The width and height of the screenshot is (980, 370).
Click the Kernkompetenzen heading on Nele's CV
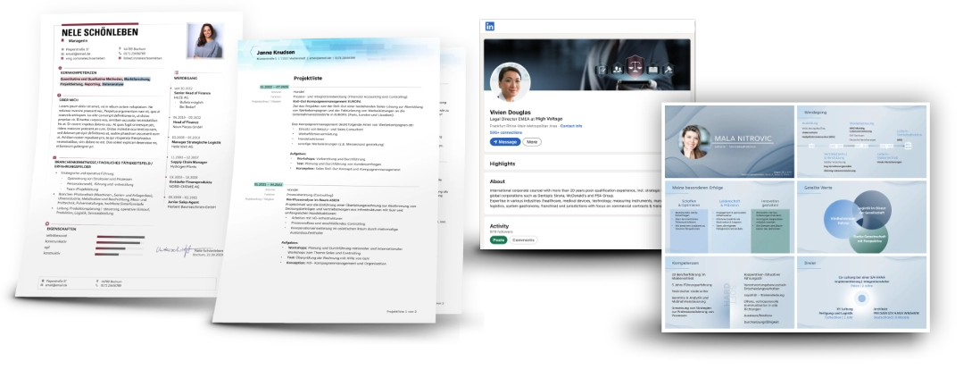(x=80, y=71)
